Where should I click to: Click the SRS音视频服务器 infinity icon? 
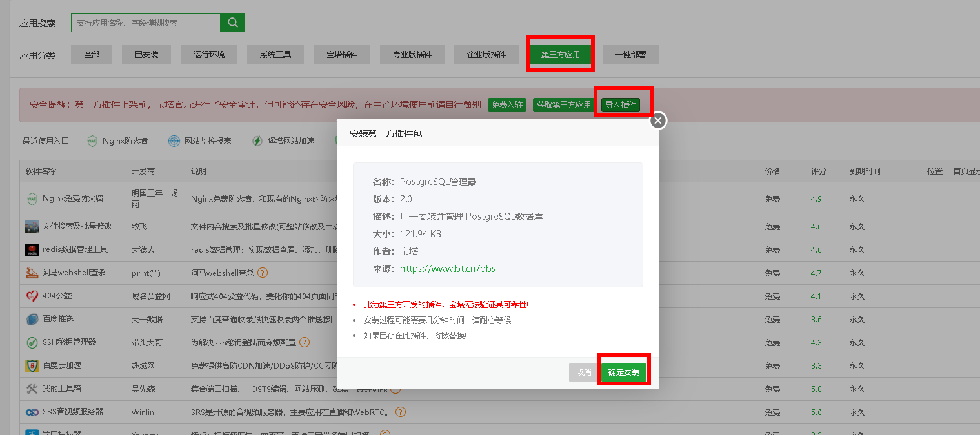point(32,412)
